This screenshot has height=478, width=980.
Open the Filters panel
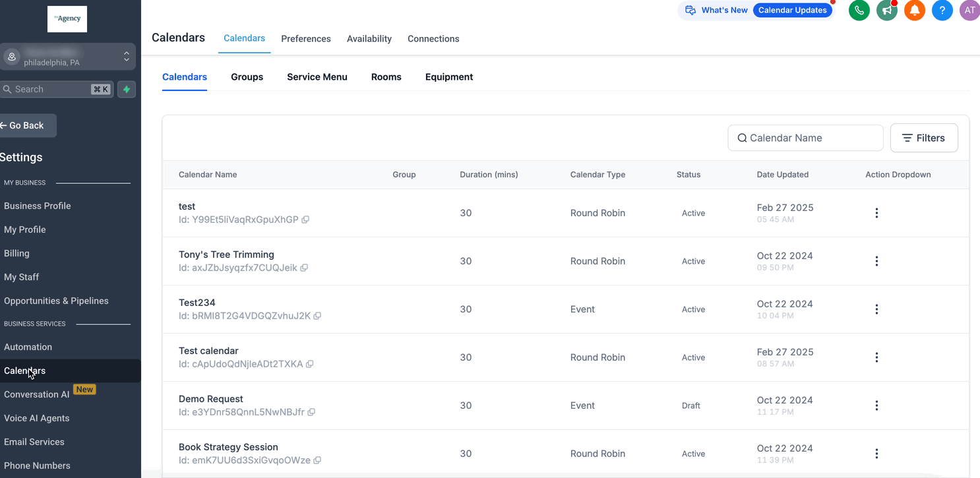point(924,138)
